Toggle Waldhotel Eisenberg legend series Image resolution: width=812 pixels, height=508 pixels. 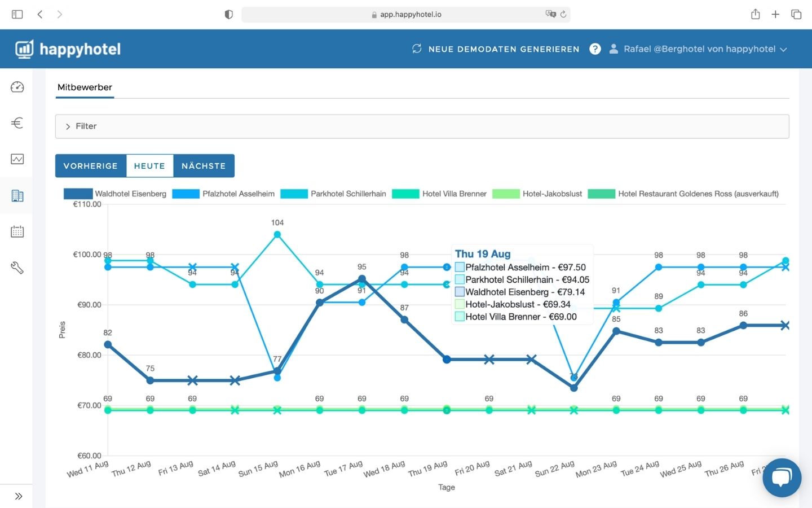point(115,194)
